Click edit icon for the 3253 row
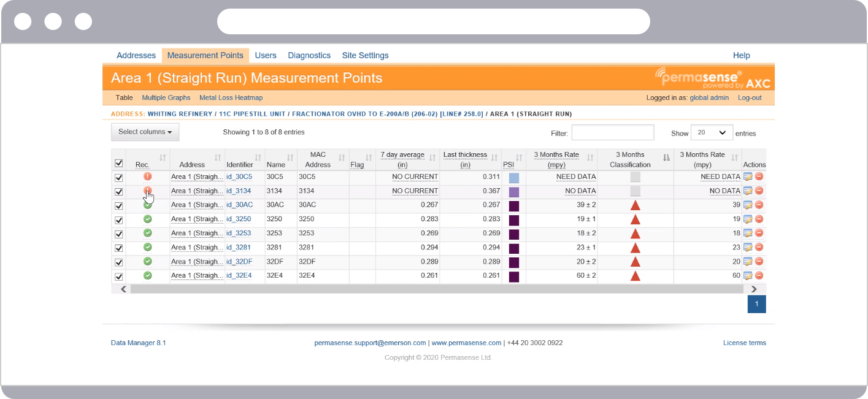The height and width of the screenshot is (399, 868). coord(748,233)
